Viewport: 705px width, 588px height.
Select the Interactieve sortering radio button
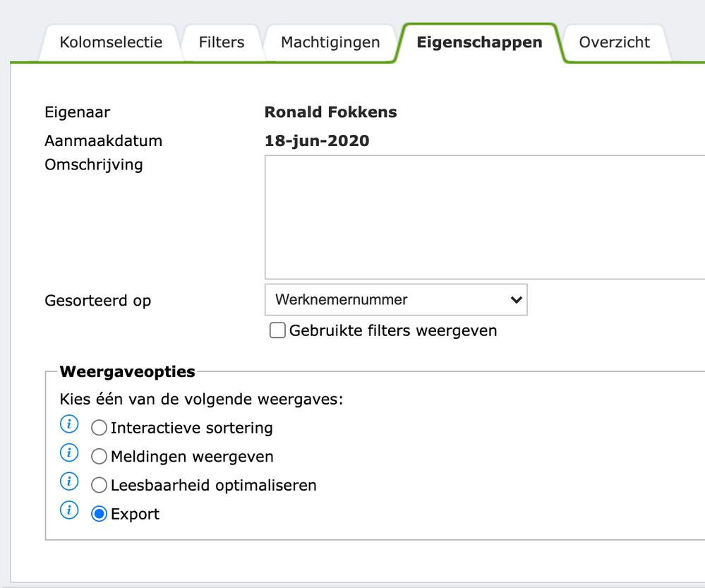coord(100,428)
